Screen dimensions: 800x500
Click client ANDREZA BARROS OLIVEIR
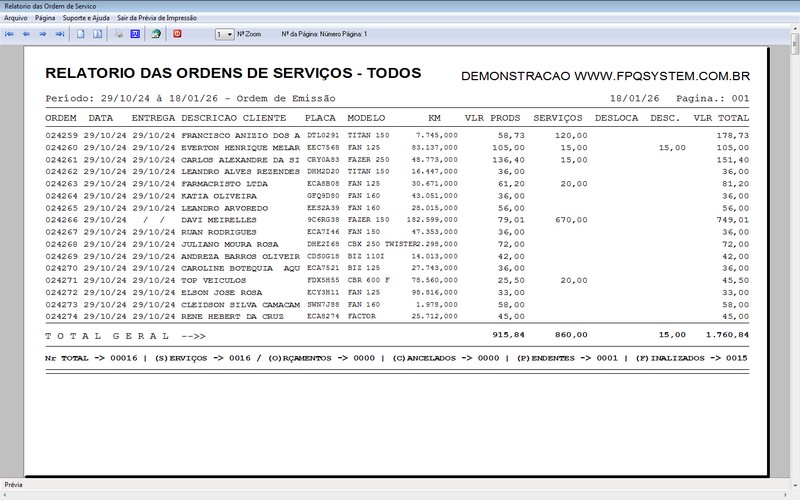(x=240, y=257)
